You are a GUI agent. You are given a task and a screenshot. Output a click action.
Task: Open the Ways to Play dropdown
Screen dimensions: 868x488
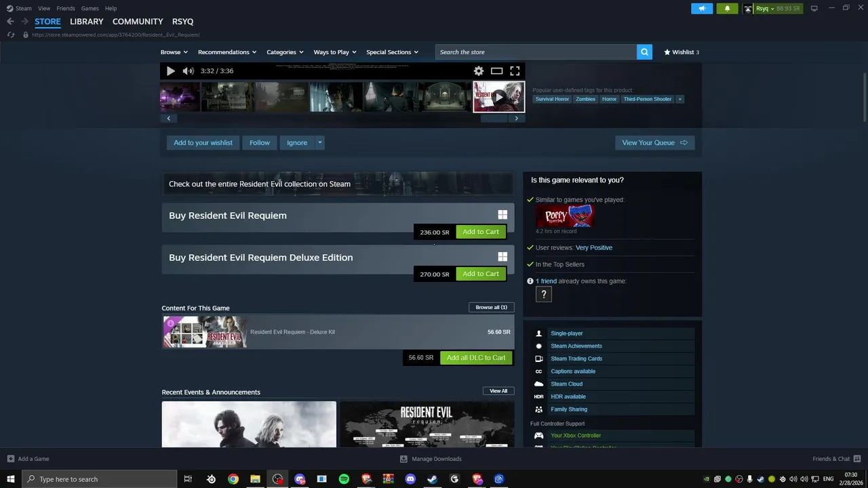point(335,52)
